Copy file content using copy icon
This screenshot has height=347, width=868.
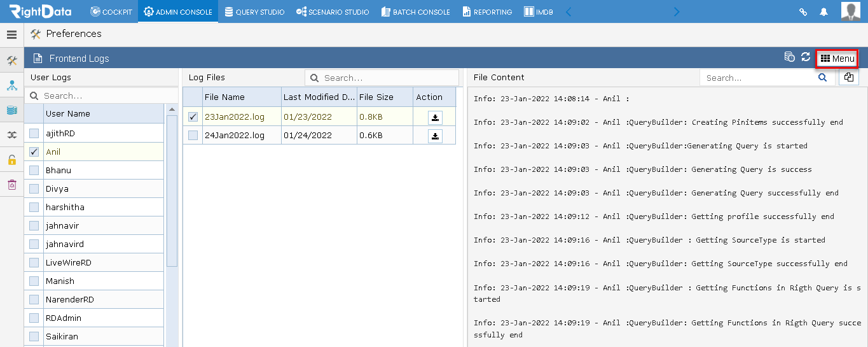849,78
